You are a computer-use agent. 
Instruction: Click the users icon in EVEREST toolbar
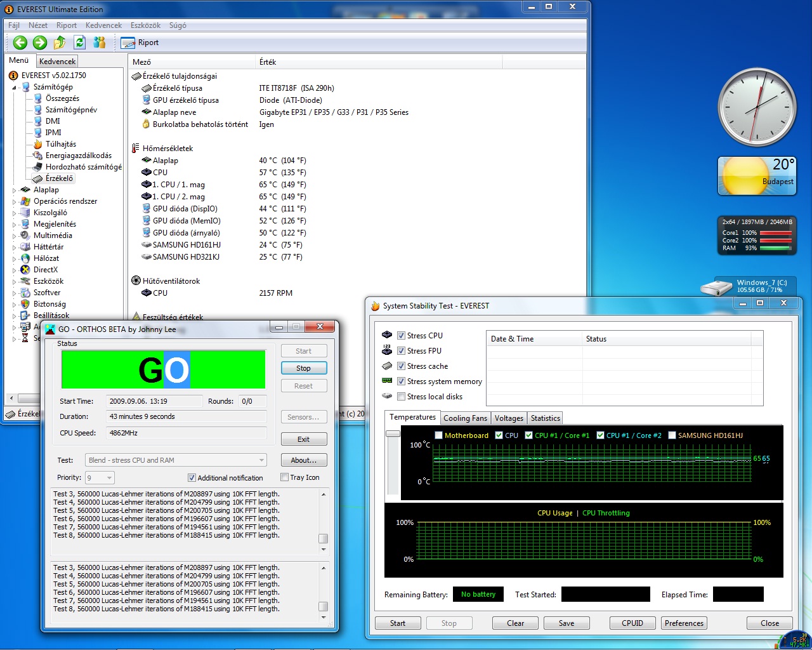[100, 43]
